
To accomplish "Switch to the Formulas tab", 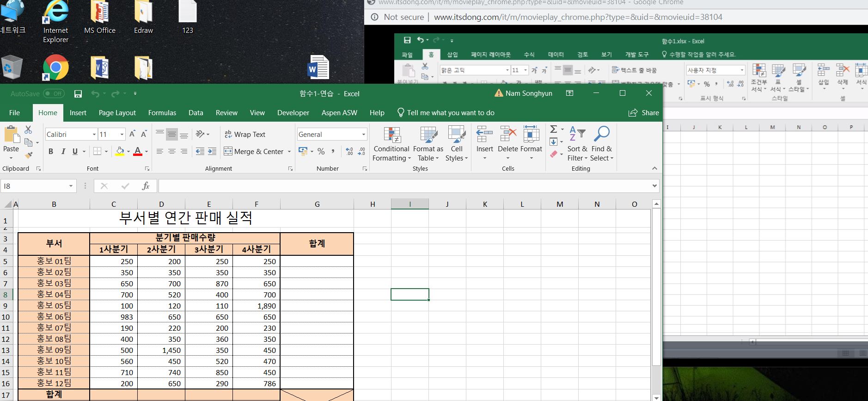I will 162,113.
